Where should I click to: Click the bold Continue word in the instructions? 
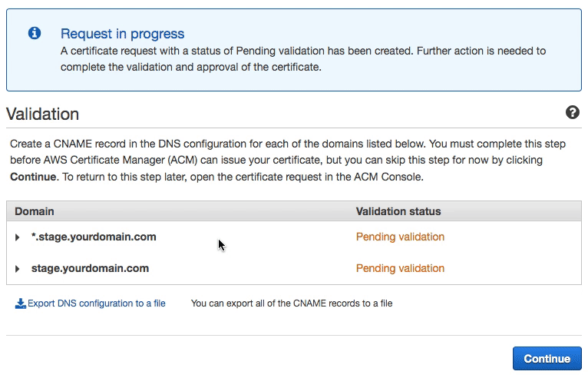33,177
